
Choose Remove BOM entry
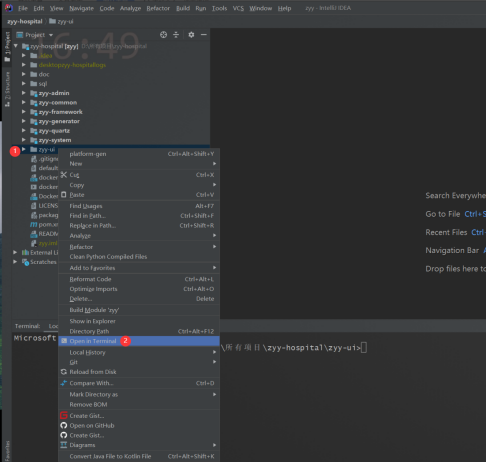(x=139, y=404)
